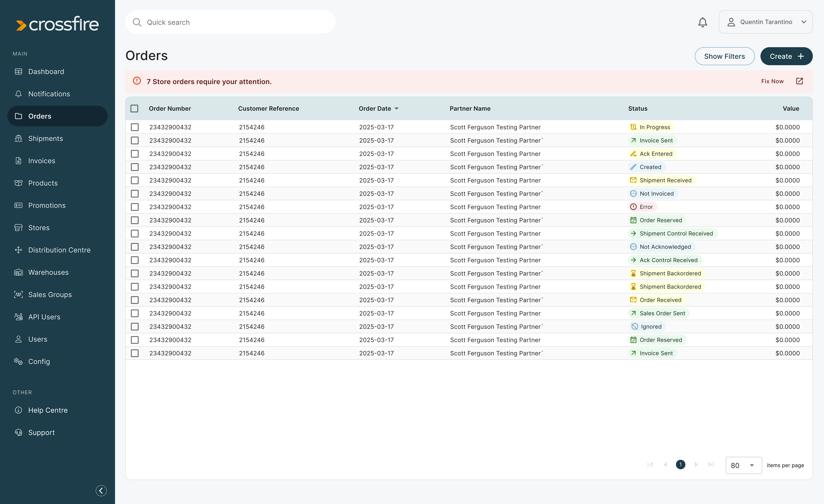Click the Support headset icon
Screen dimensions: 824x504
pyautogui.click(x=18, y=432)
